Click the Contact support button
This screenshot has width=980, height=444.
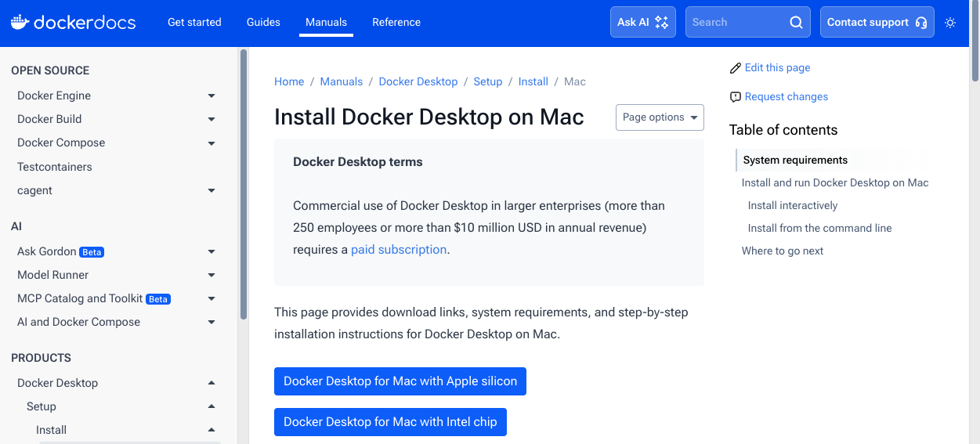tap(877, 22)
